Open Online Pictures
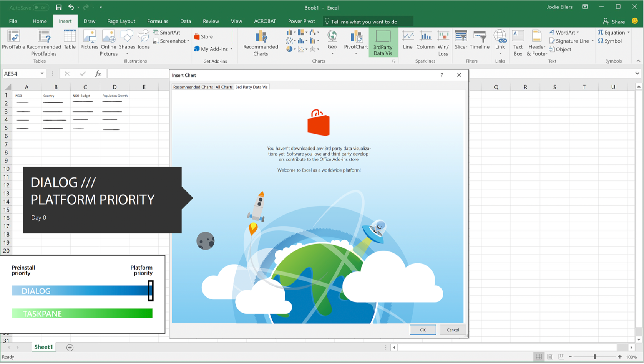This screenshot has height=364, width=644. 108,43
